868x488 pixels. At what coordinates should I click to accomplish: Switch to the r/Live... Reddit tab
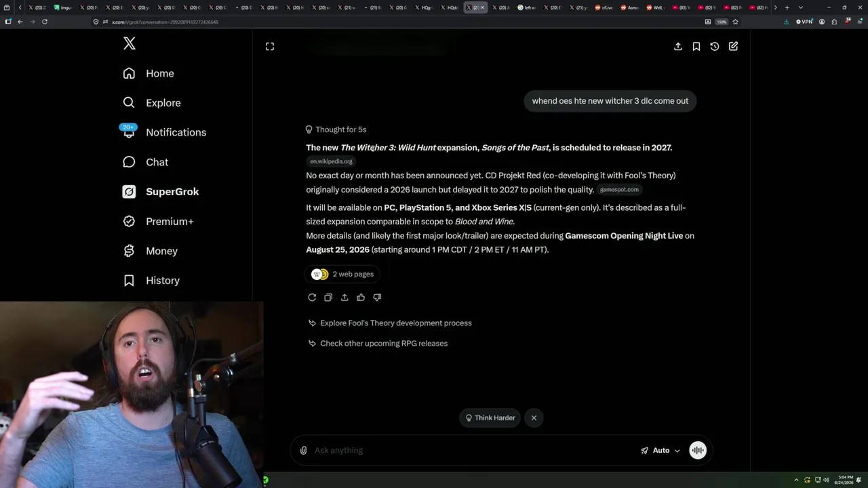coord(605,7)
